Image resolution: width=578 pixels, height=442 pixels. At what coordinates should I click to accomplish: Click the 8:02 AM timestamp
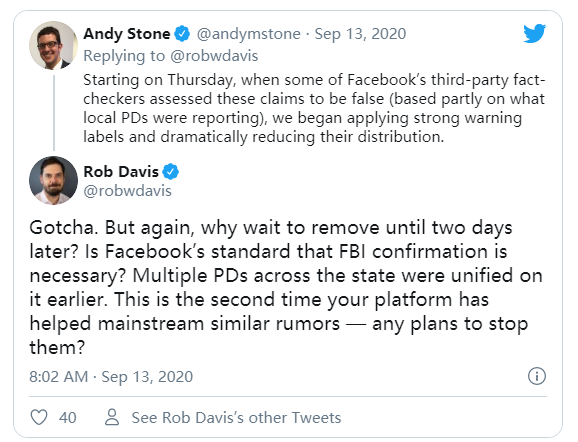coord(59,377)
